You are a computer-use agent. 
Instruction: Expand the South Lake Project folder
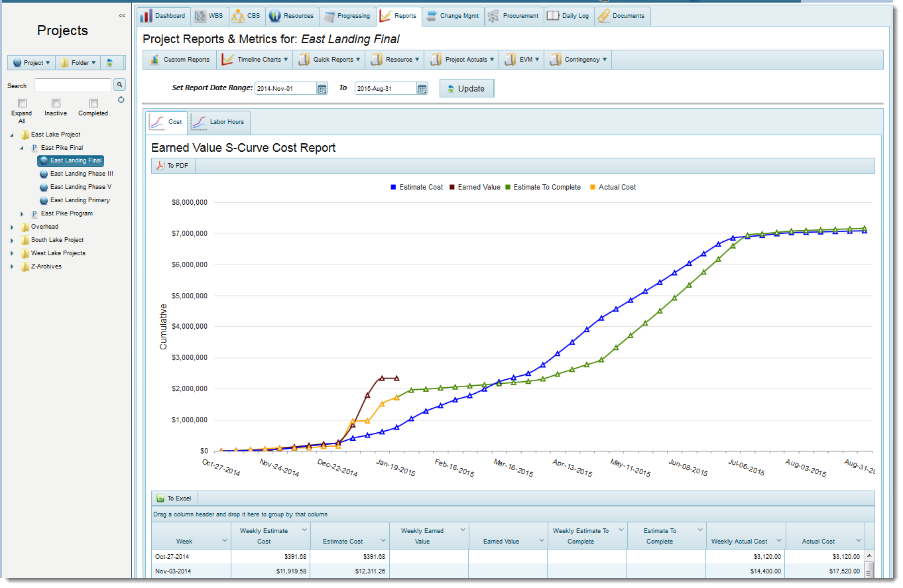pos(12,240)
